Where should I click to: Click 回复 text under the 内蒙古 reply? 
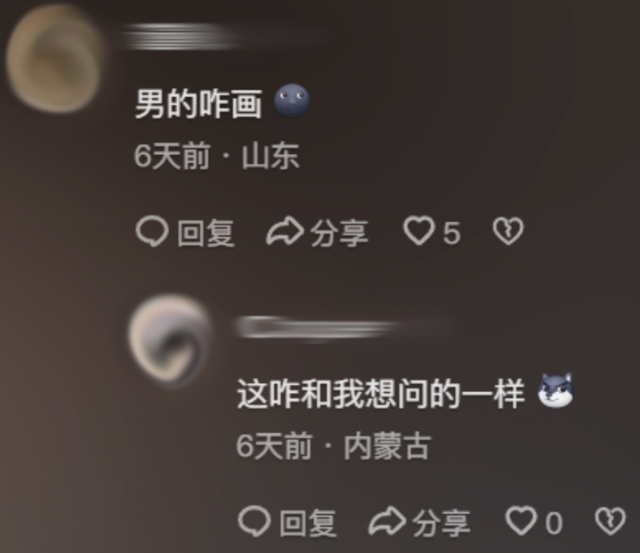pos(308,523)
